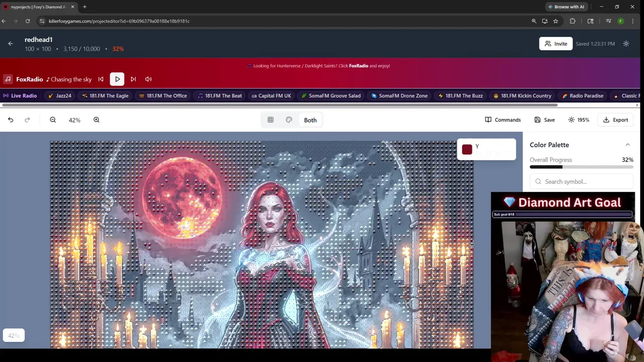Zoom in the canvas
This screenshot has width=644, height=362.
pos(97,120)
